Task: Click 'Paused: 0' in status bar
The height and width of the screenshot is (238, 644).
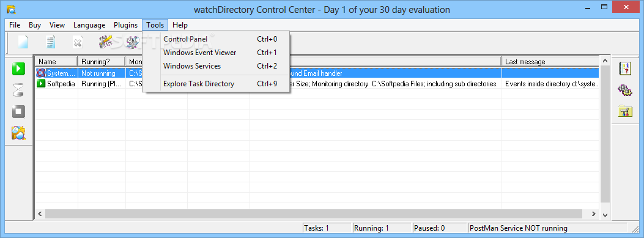Action: [440, 228]
